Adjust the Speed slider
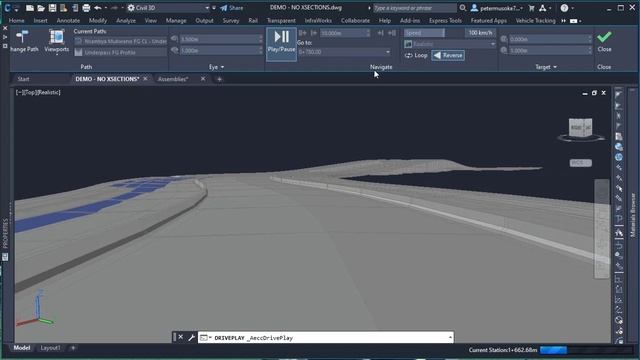The height and width of the screenshot is (360, 640). [424, 33]
